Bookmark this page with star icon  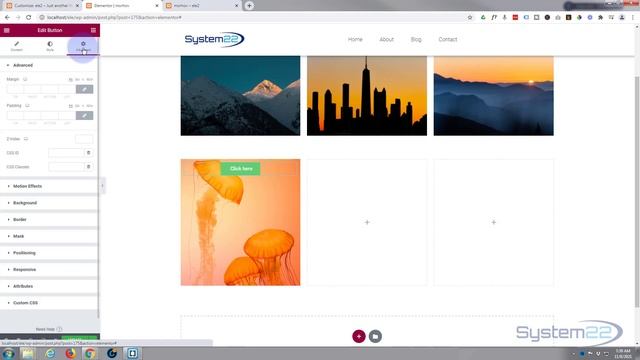470,18
